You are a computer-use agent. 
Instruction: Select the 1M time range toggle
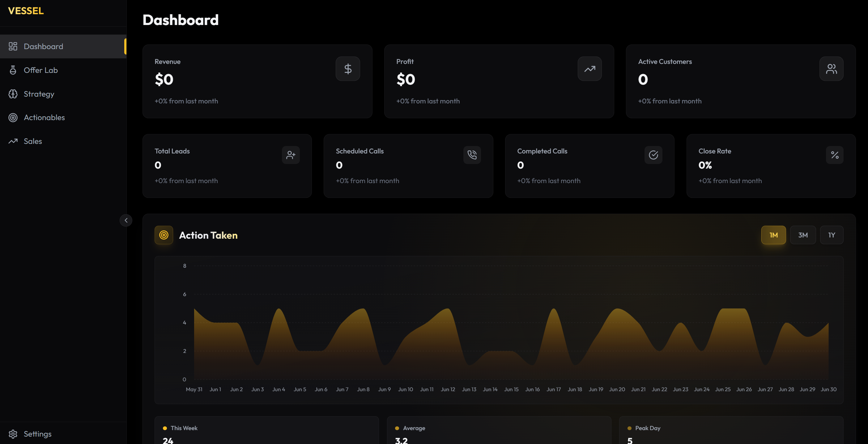click(x=773, y=235)
